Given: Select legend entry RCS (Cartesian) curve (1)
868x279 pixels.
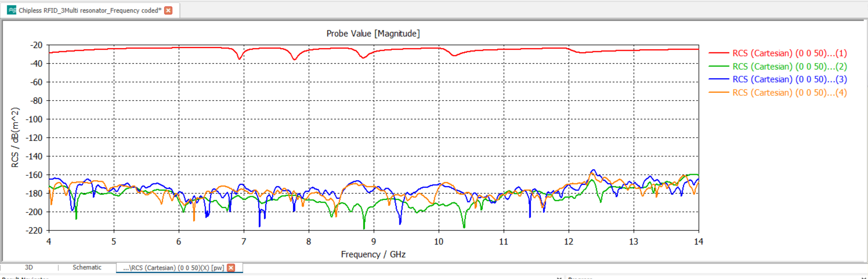Looking at the screenshot, I should pos(789,53).
